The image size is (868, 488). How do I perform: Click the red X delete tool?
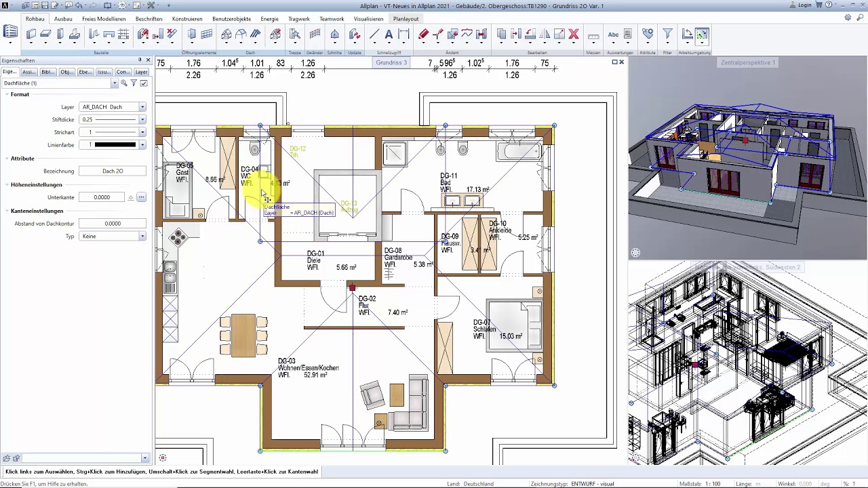click(574, 34)
